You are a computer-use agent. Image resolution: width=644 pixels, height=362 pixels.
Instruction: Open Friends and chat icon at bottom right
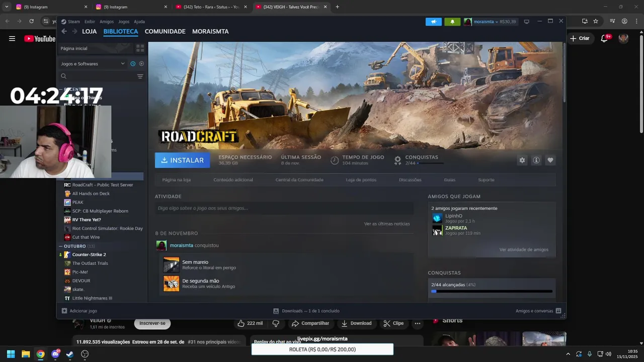click(x=558, y=311)
